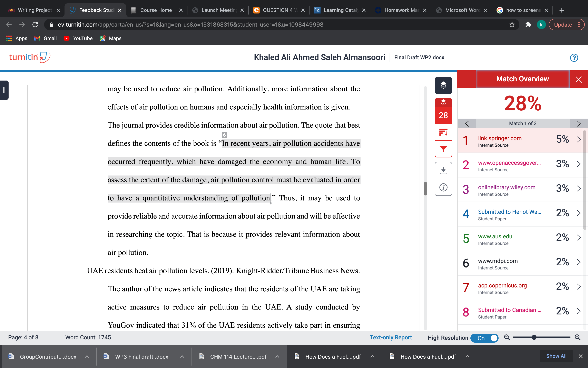The image size is (588, 368).
Task: Select www.aus.edu source link
Action: click(495, 236)
